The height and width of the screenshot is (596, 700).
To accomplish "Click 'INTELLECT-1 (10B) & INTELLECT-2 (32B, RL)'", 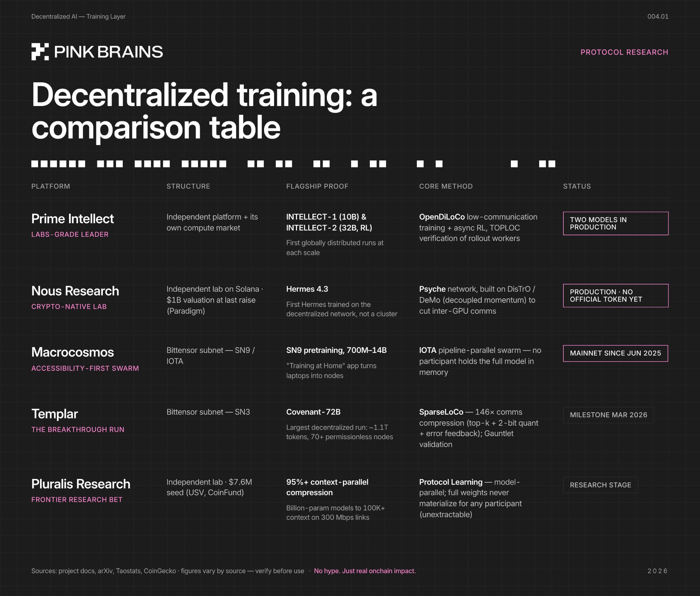I will coord(329,222).
